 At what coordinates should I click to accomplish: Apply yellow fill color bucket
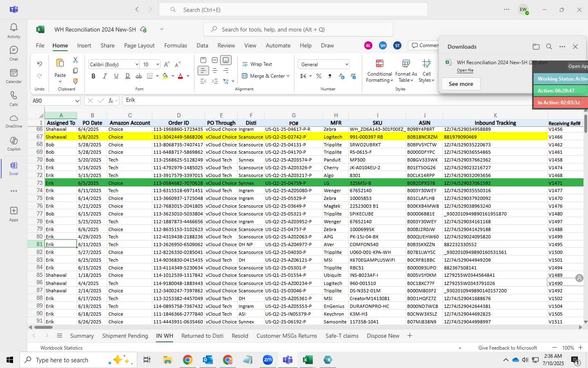[165, 76]
